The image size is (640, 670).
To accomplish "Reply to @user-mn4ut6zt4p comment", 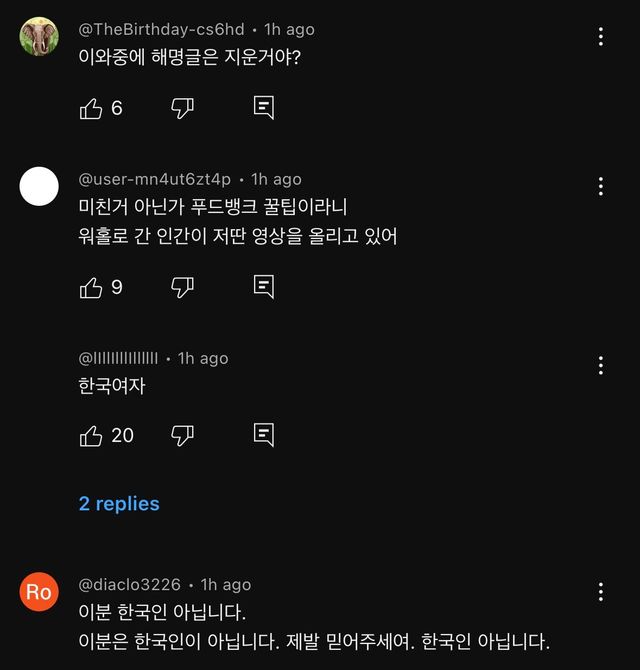I will tap(264, 288).
